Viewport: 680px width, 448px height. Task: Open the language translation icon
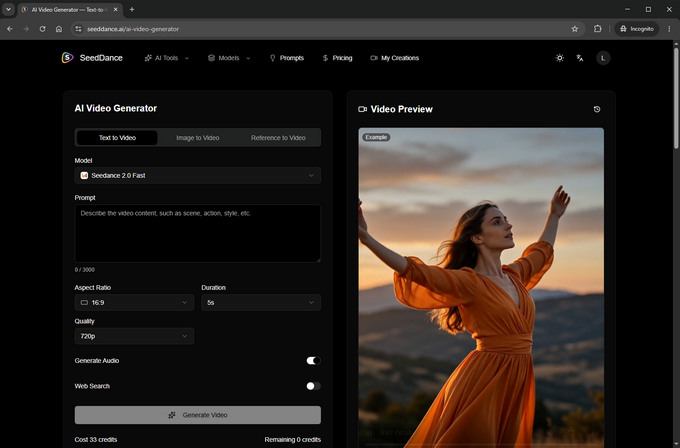pyautogui.click(x=580, y=58)
